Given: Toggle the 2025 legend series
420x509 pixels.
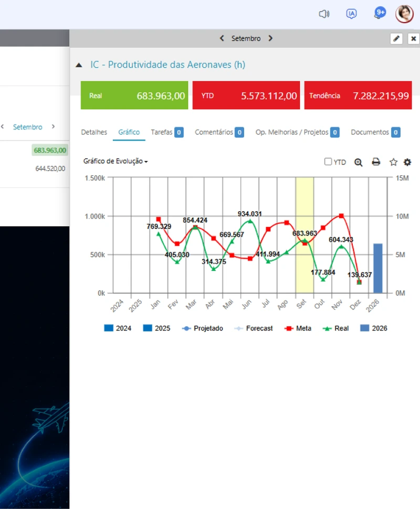Looking at the screenshot, I should point(156,328).
